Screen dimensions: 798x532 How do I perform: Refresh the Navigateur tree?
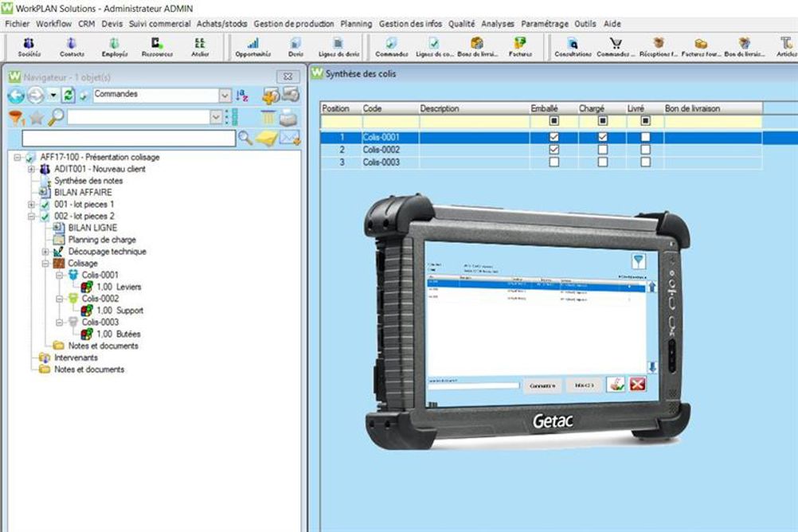pyautogui.click(x=68, y=95)
